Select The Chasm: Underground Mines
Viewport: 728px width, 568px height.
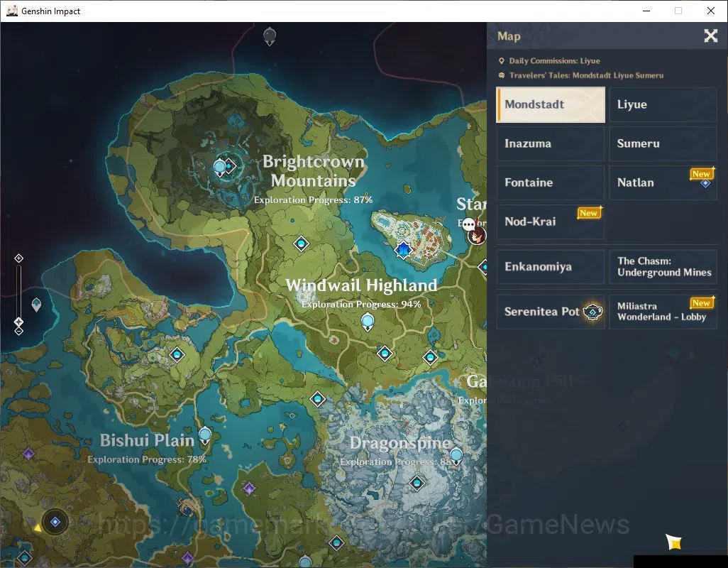[663, 266]
